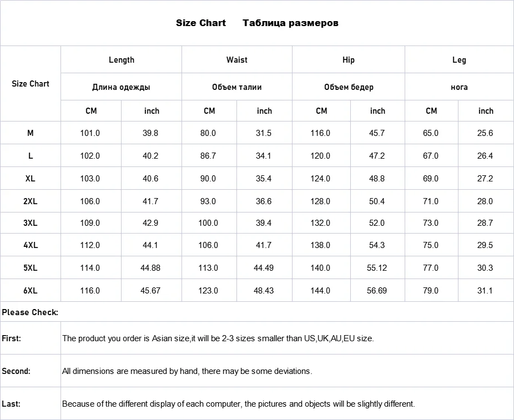
Task: Select the 'Last:' display difference note text
Action: click(x=238, y=404)
